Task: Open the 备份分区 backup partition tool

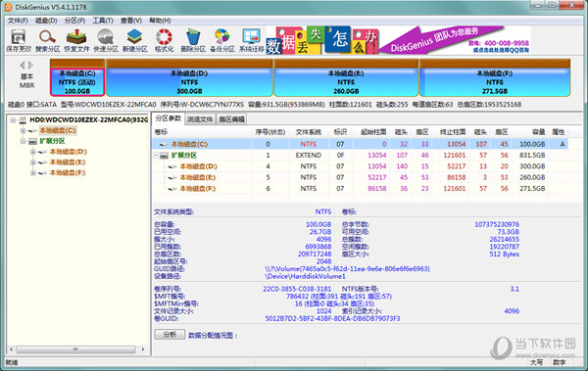Action: (x=222, y=40)
